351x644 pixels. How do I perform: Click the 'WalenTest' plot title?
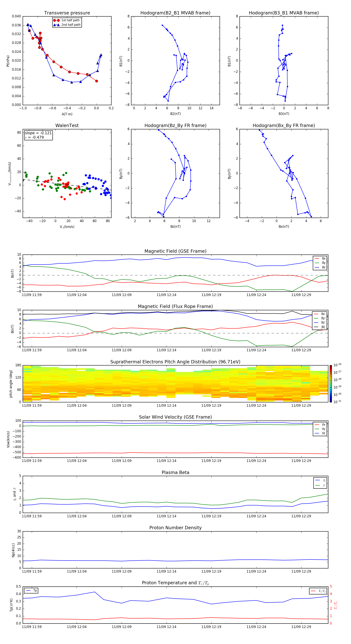click(x=67, y=125)
